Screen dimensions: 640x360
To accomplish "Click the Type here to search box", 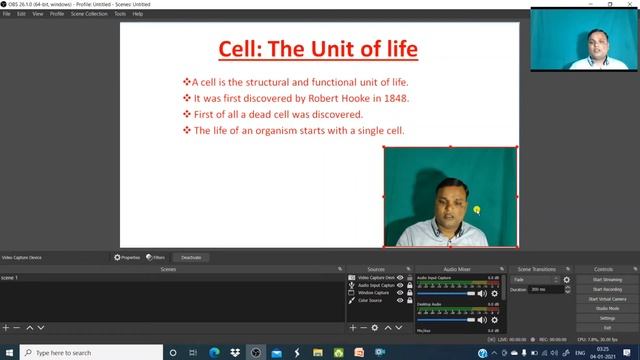I will pyautogui.click(x=91, y=353).
